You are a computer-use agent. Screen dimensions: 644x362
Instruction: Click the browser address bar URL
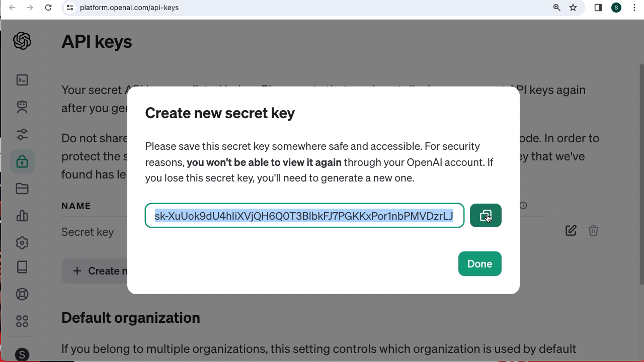click(129, 8)
